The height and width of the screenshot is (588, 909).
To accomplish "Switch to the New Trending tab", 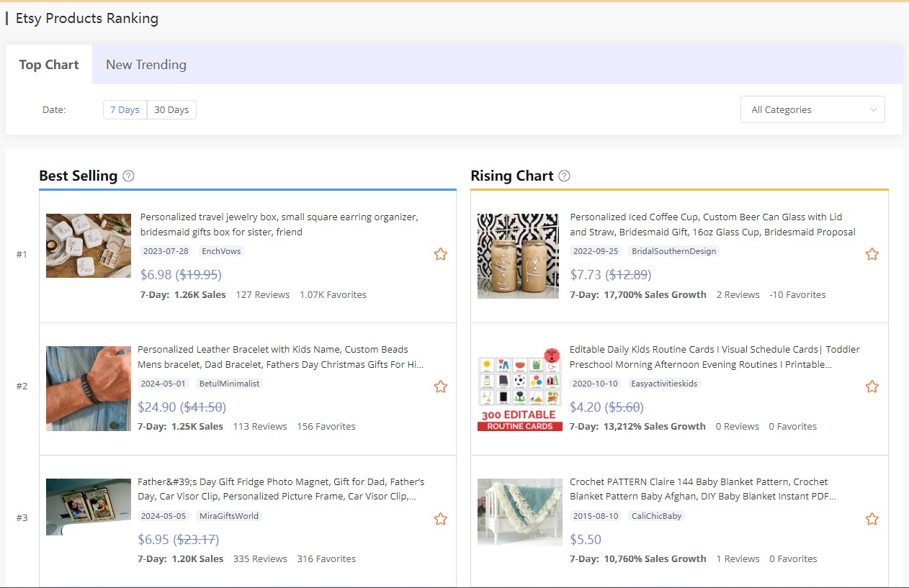I will [x=145, y=64].
